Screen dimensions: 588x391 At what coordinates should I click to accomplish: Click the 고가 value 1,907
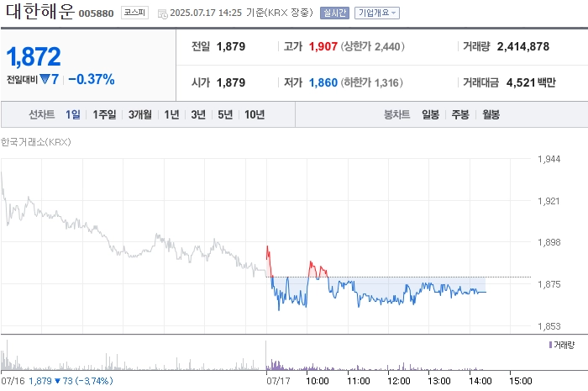pos(323,46)
